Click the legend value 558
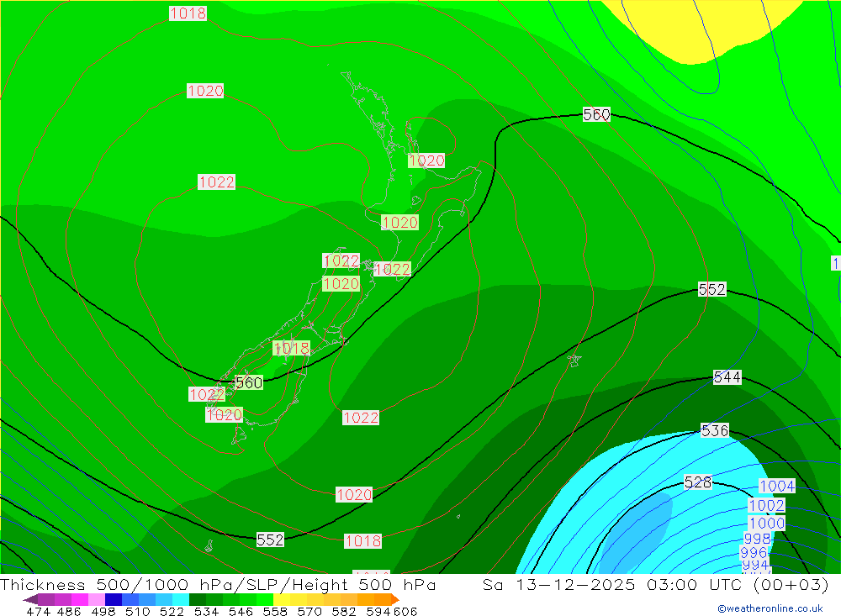 [275, 611]
